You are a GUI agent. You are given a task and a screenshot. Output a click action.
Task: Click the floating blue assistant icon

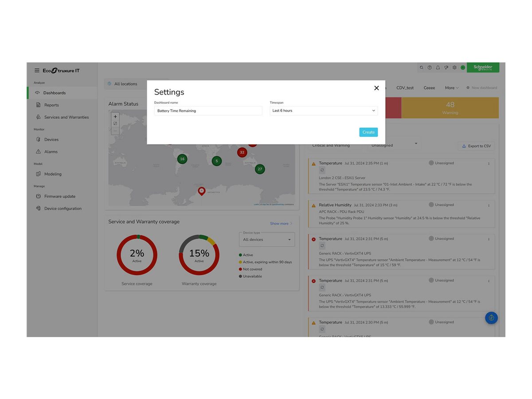pyautogui.click(x=491, y=318)
